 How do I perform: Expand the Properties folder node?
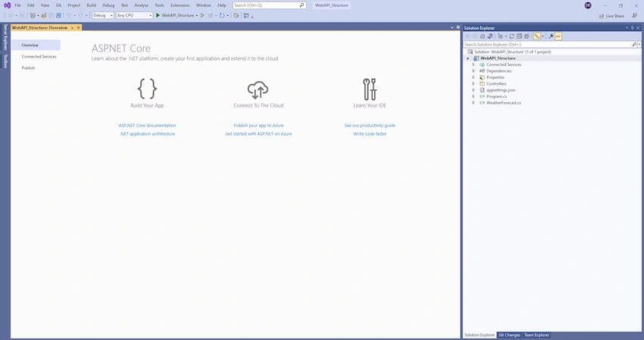click(474, 77)
